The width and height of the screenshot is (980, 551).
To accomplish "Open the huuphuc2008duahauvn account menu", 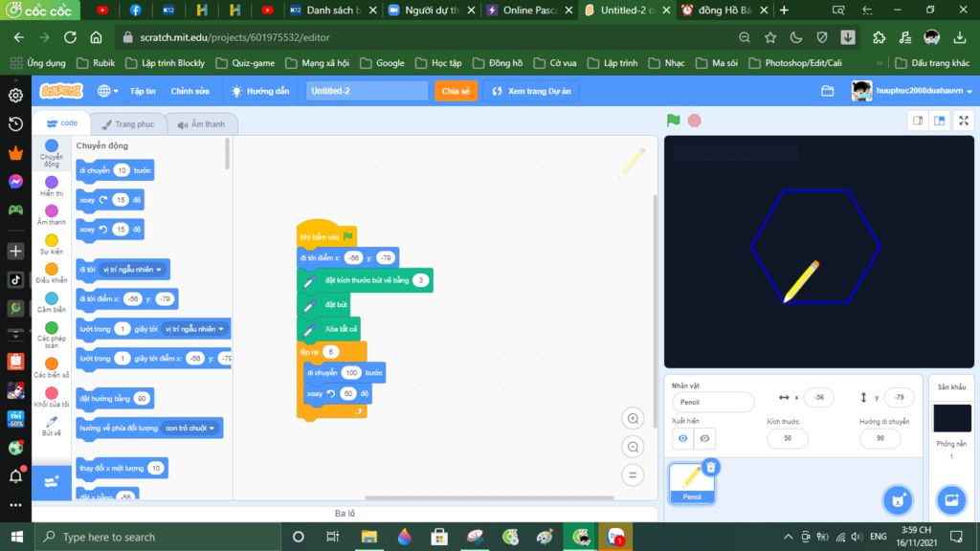I will tap(912, 91).
